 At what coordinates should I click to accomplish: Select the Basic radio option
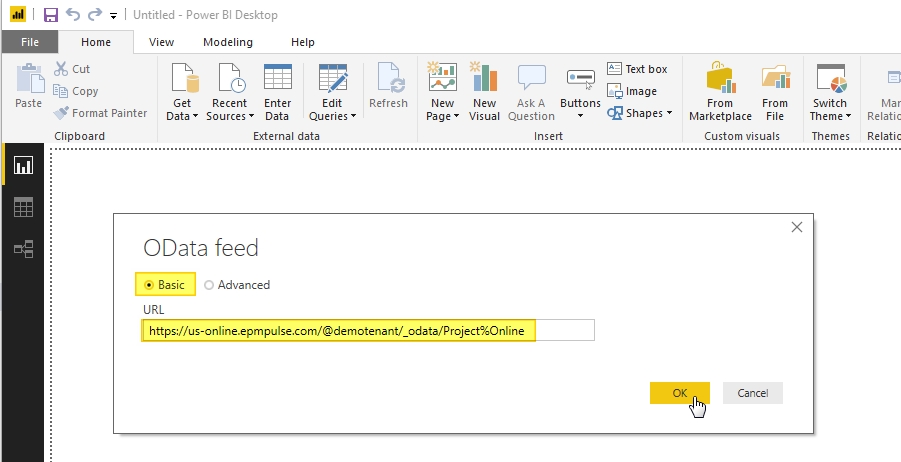pos(165,284)
